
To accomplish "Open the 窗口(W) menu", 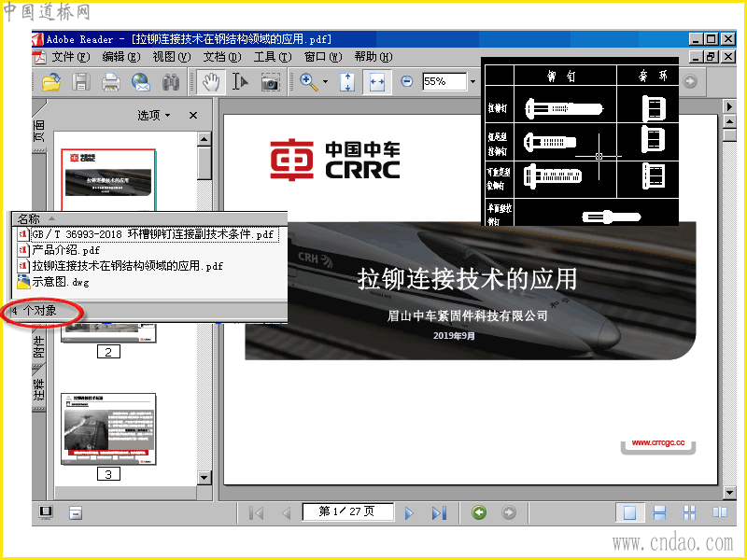I will click(x=323, y=57).
